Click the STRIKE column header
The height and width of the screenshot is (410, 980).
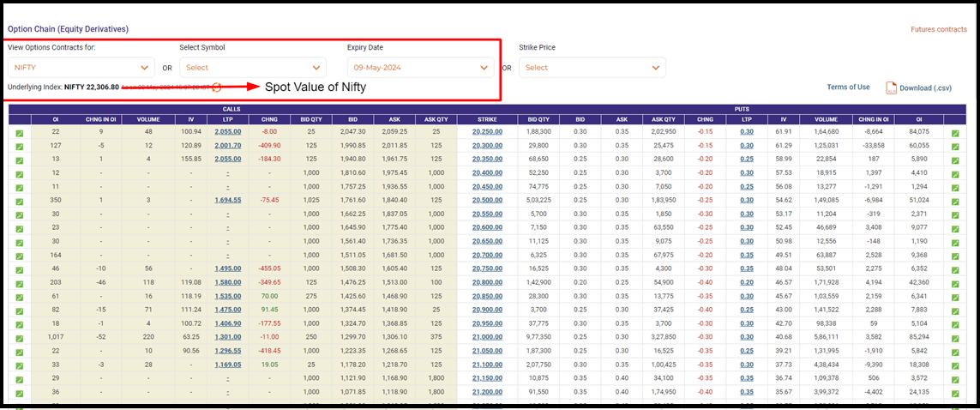(x=486, y=119)
